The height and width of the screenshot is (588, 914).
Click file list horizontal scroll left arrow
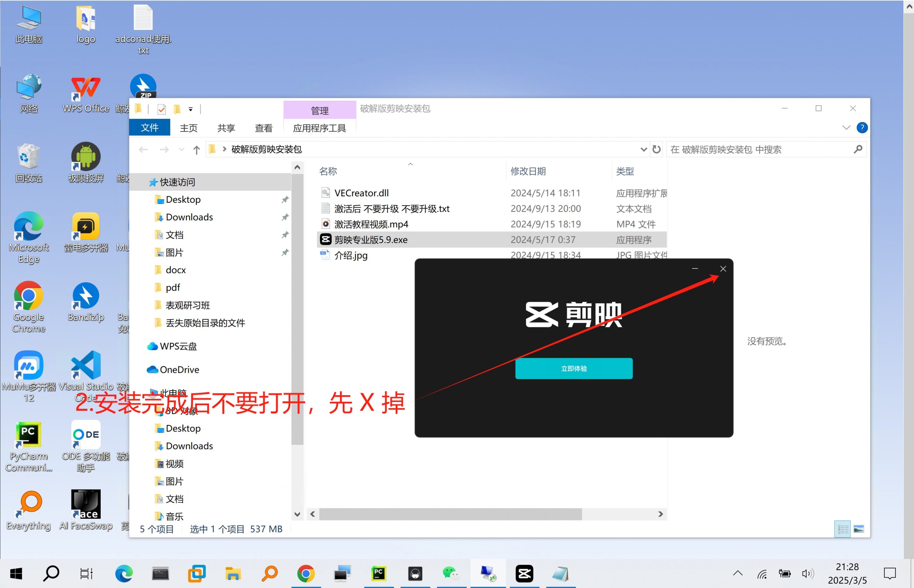point(313,514)
